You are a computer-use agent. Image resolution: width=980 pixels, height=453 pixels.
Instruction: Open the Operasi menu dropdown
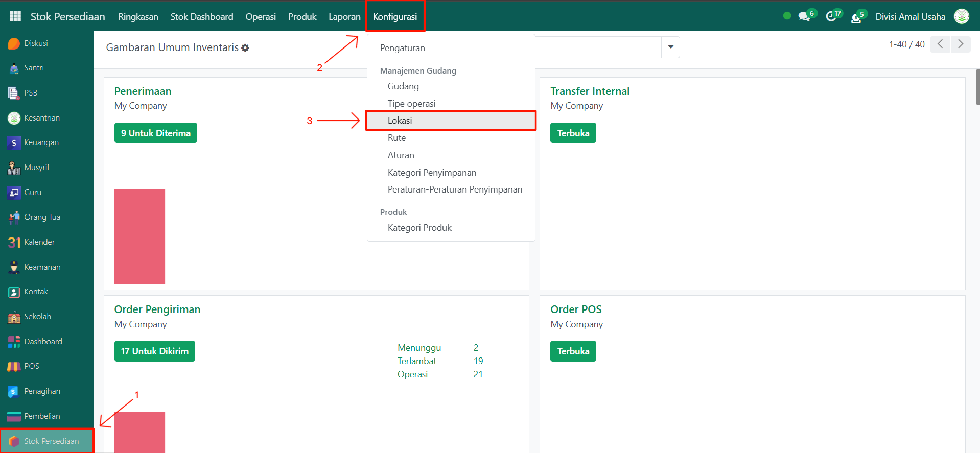[261, 16]
